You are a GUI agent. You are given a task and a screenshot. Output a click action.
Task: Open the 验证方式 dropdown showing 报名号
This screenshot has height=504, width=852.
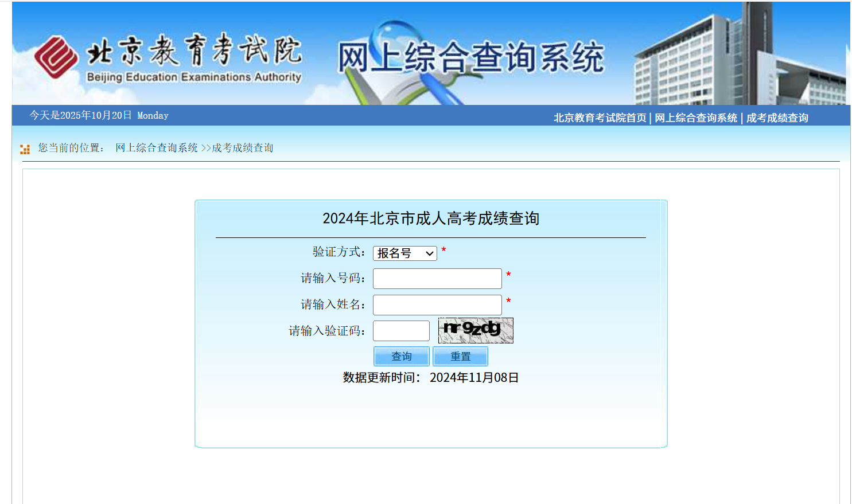[x=404, y=253]
